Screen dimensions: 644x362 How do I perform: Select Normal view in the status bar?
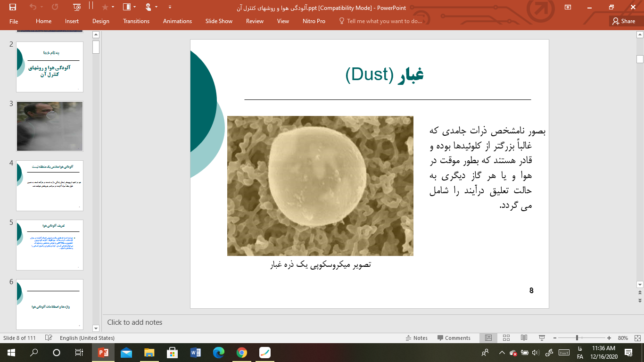click(x=488, y=338)
